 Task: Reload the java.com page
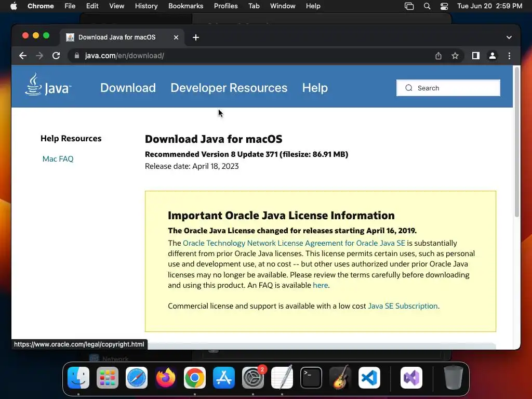pyautogui.click(x=56, y=56)
